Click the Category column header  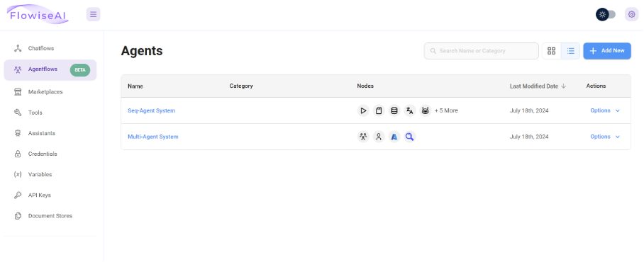241,86
